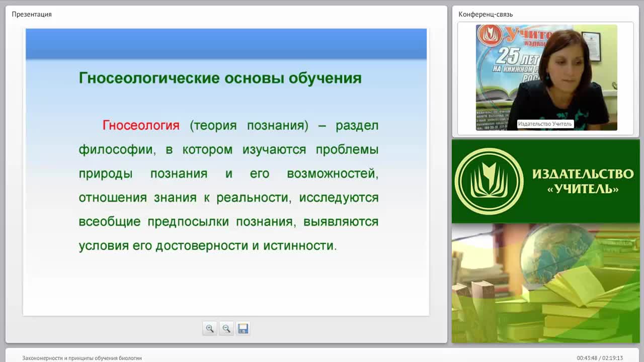Click the 'Презентация' panel title
The height and width of the screenshot is (362, 644).
(x=32, y=14)
